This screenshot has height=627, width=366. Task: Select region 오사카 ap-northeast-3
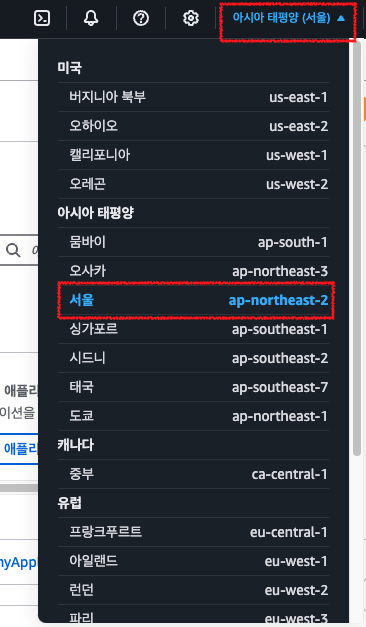[x=193, y=271]
